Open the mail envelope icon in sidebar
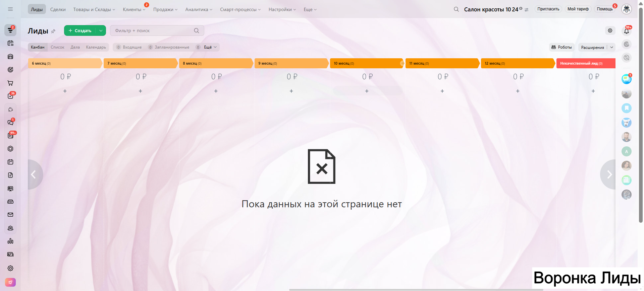644x291 pixels. tap(10, 215)
